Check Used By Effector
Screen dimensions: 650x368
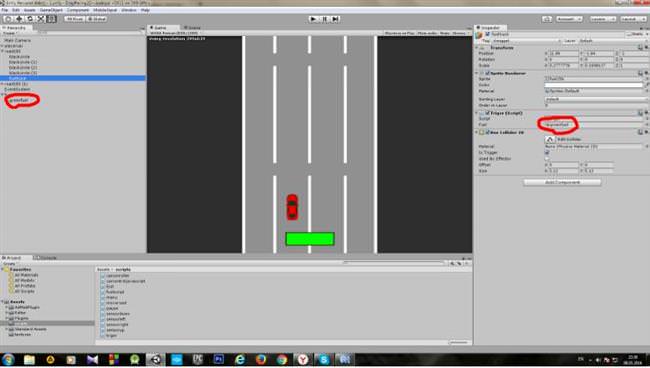click(x=547, y=159)
